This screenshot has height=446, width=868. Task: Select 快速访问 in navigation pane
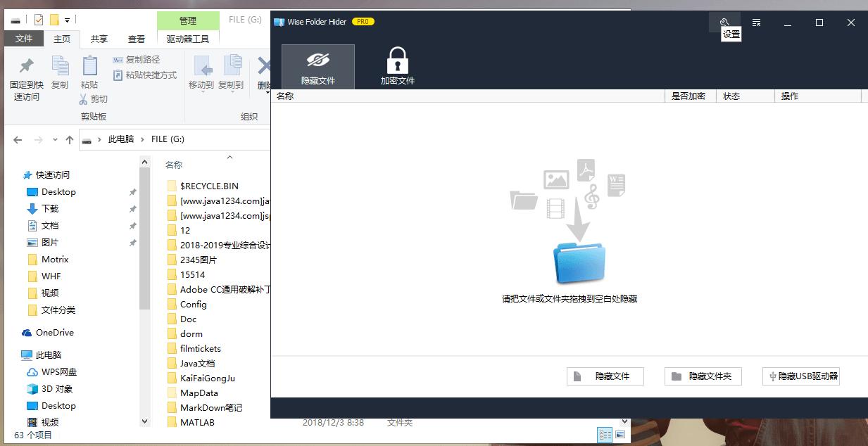tap(53, 174)
